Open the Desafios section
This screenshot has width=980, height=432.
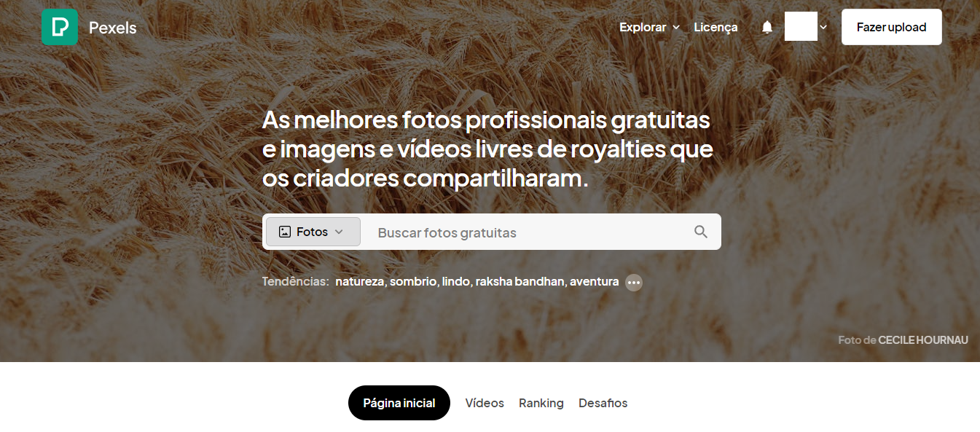click(x=603, y=403)
